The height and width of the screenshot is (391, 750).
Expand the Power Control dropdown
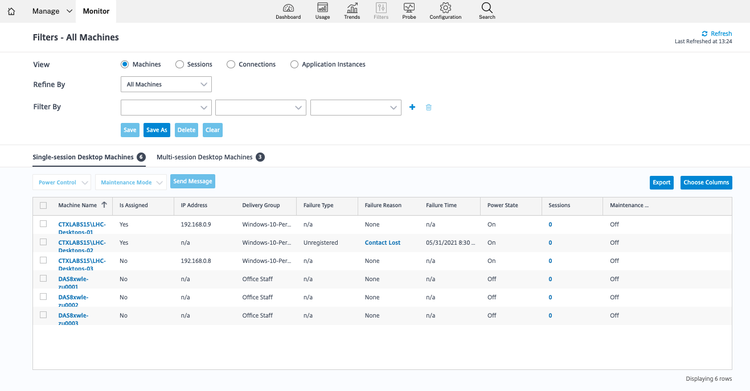(x=62, y=182)
